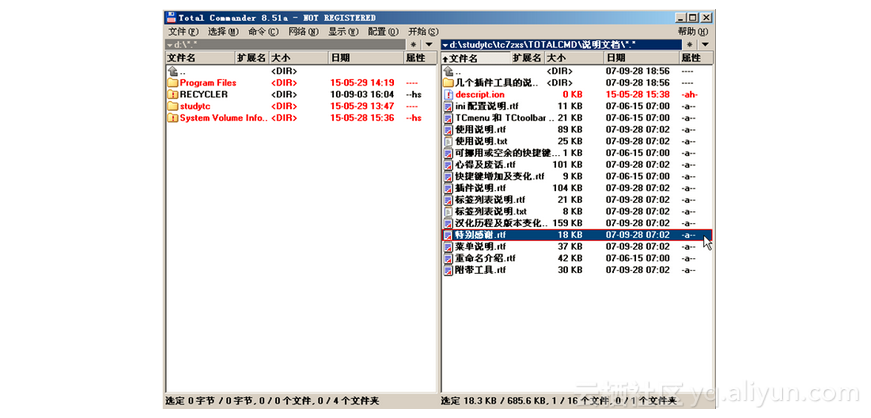Open the 显示(W) menu
This screenshot has height=418, width=871.
pyautogui.click(x=343, y=32)
